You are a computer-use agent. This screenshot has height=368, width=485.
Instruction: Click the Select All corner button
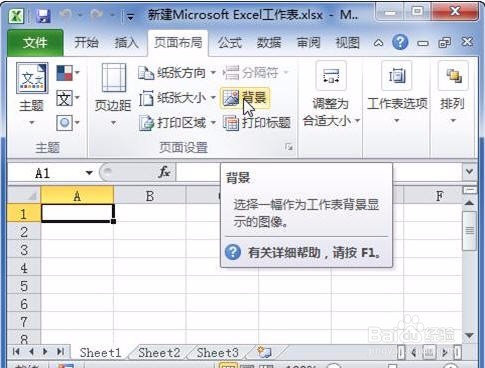pyautogui.click(x=24, y=195)
